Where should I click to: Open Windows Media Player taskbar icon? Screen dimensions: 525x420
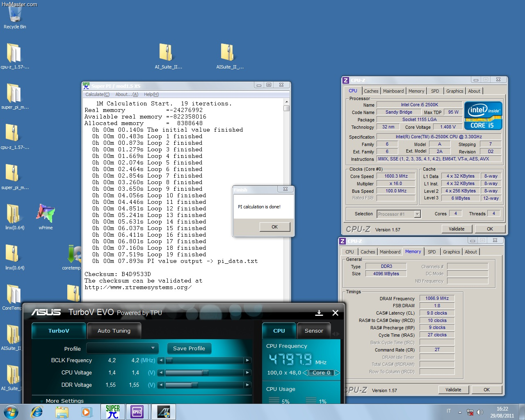87,412
